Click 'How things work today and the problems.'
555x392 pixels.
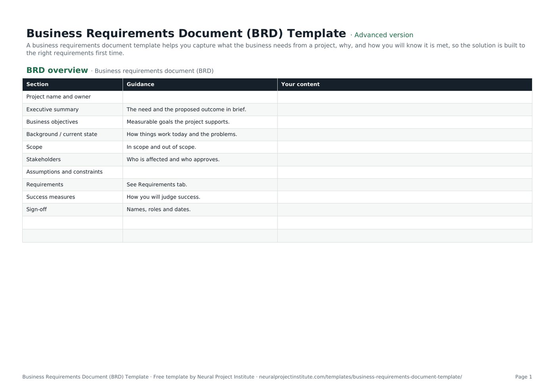(x=182, y=134)
